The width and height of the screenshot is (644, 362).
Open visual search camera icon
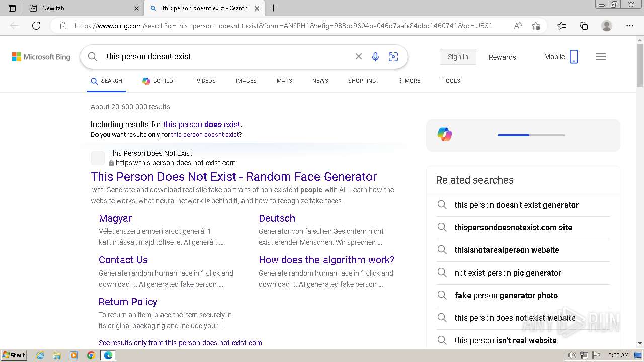(x=393, y=57)
